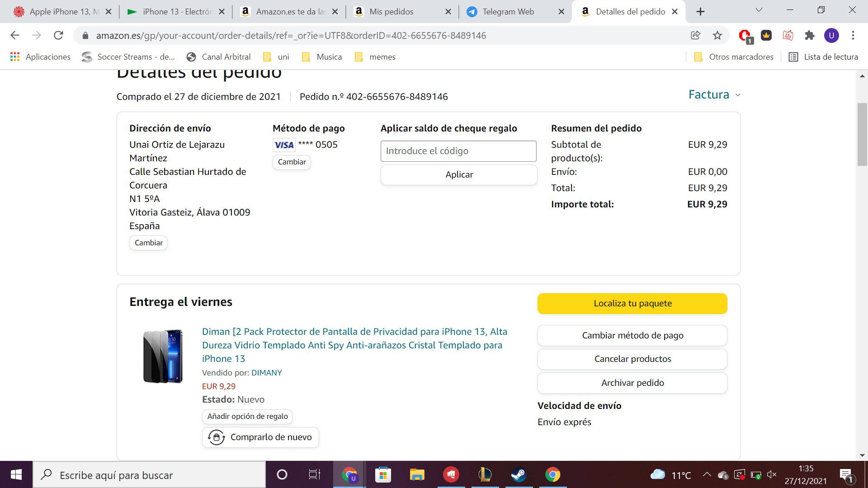Click the product thumbnail image

(x=163, y=357)
